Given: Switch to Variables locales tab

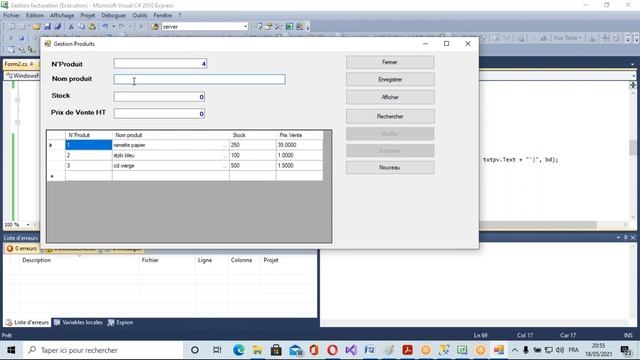Looking at the screenshot, I should [78, 322].
